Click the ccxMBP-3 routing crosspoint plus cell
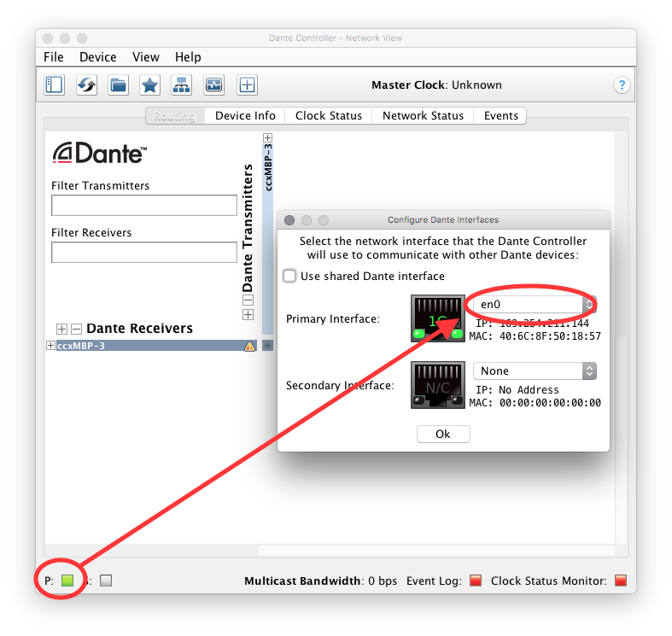The height and width of the screenshot is (636, 672). [x=267, y=346]
